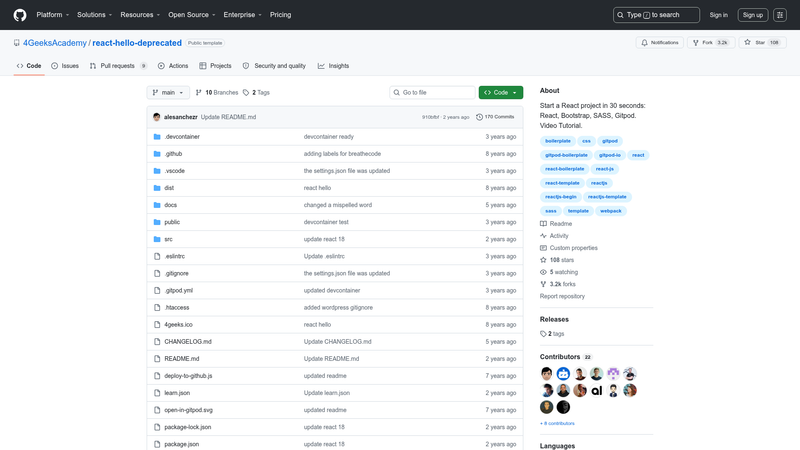Click the Sign in link
Screen dimensions: 800x450
point(718,15)
